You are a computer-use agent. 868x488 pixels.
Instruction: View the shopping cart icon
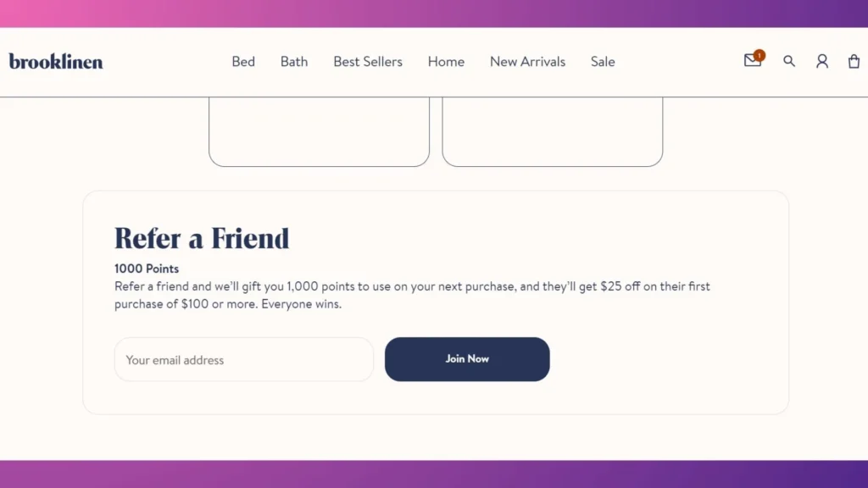(854, 61)
